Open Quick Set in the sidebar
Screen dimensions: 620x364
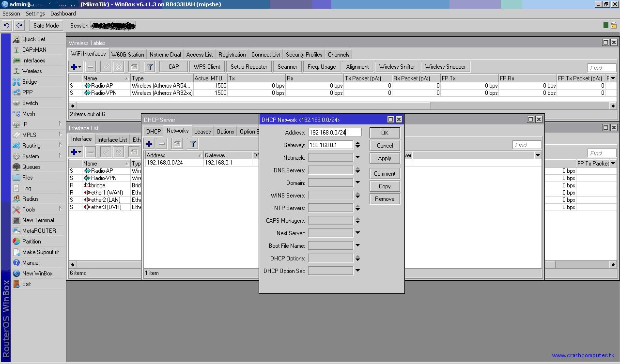click(x=33, y=39)
